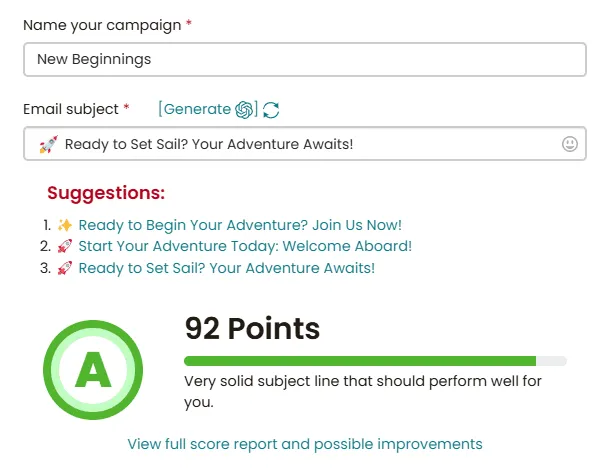Click the campaign name input field
The image size is (602, 471).
point(305,60)
